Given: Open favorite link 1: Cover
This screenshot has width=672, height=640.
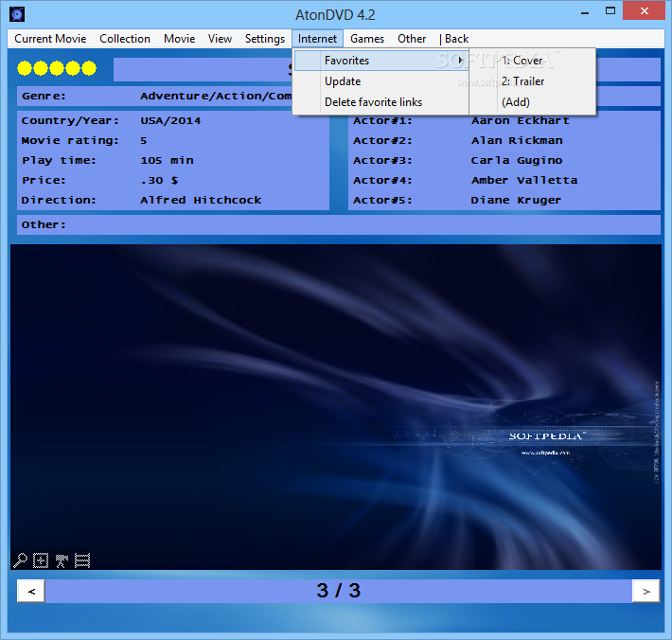Looking at the screenshot, I should (533, 61).
